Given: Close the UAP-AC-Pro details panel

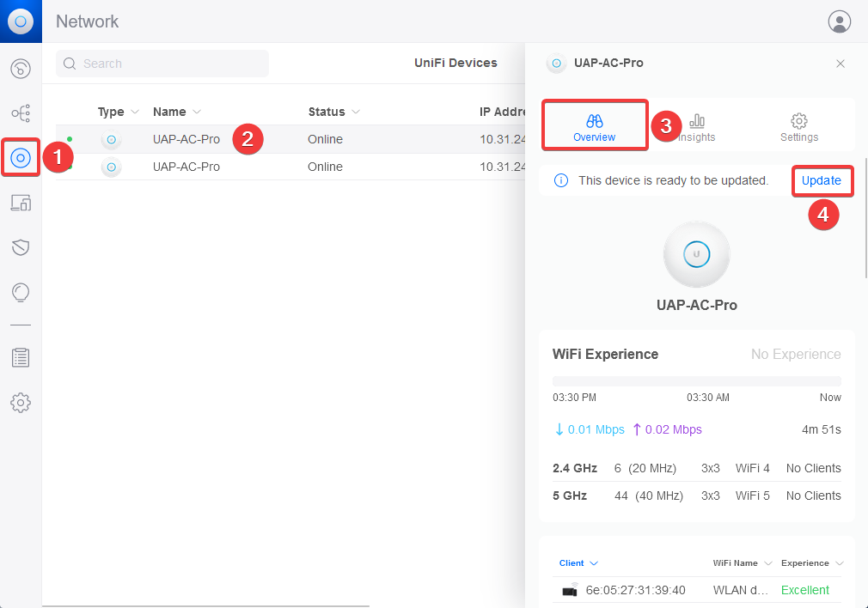Looking at the screenshot, I should (x=840, y=64).
